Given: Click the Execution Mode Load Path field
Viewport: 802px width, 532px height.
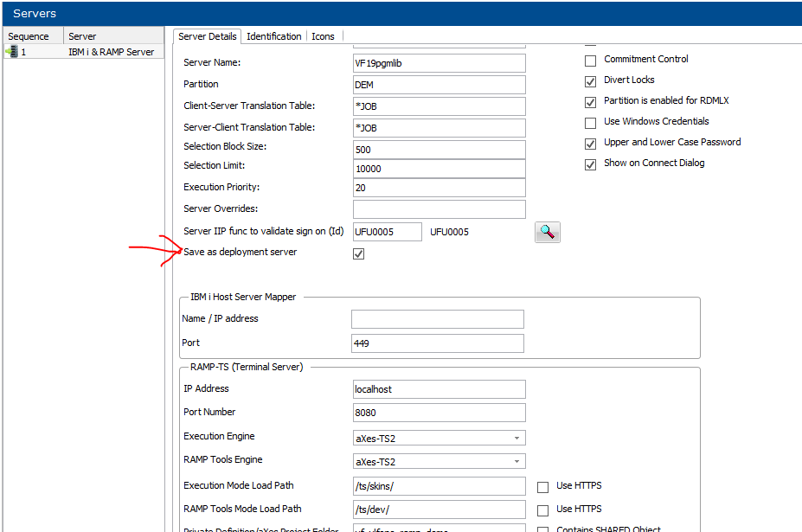Looking at the screenshot, I should point(439,486).
